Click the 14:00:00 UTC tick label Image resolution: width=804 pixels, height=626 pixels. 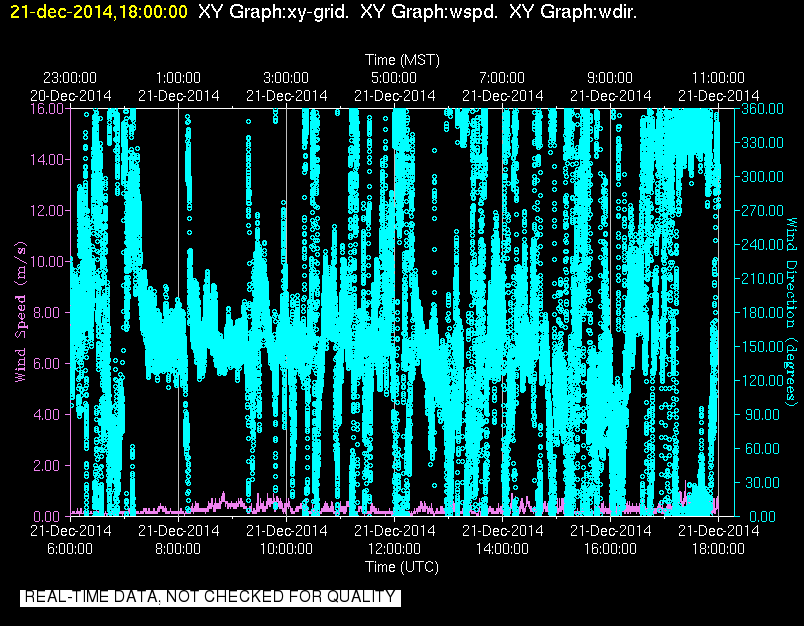(502, 549)
